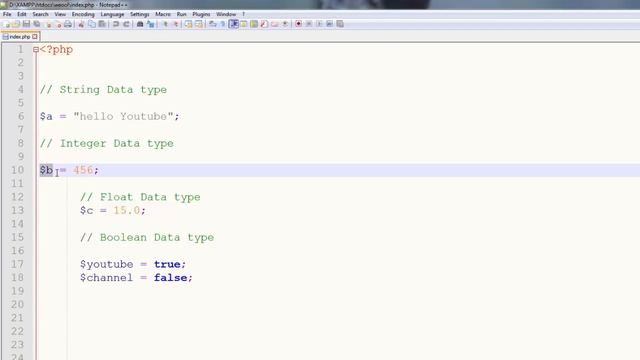Open the Plugins menu
The image size is (640, 360).
coord(201,14)
